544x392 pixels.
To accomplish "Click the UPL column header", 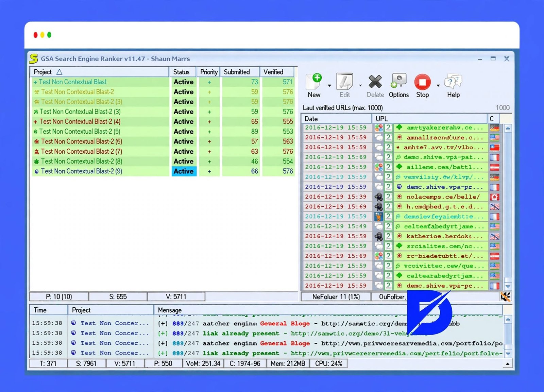I will click(430, 119).
